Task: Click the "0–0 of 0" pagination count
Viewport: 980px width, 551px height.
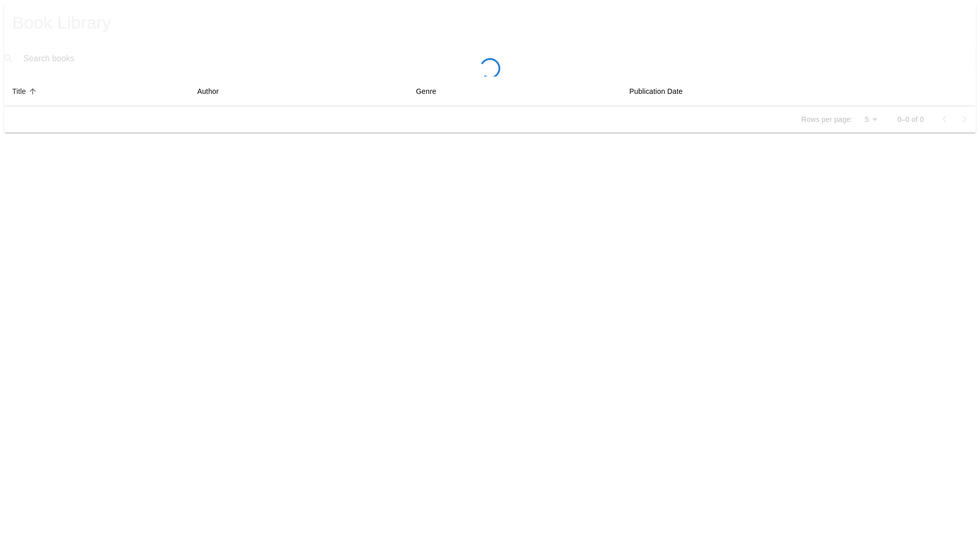Action: pos(910,119)
